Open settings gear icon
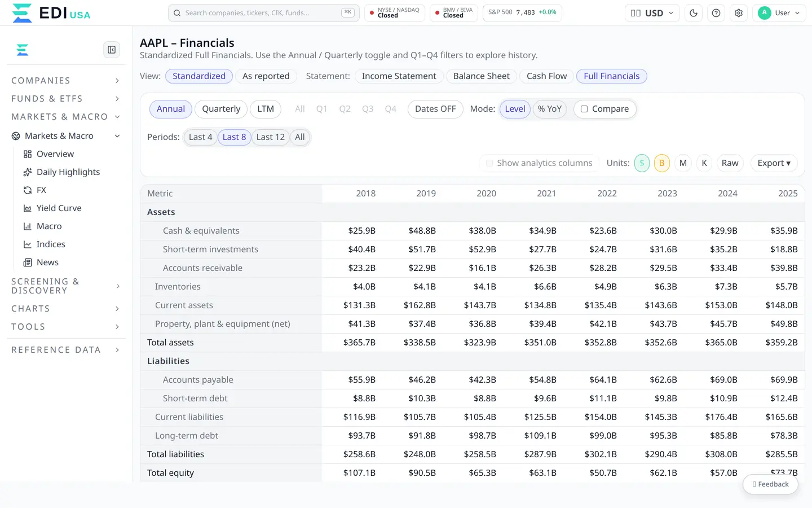 click(739, 13)
